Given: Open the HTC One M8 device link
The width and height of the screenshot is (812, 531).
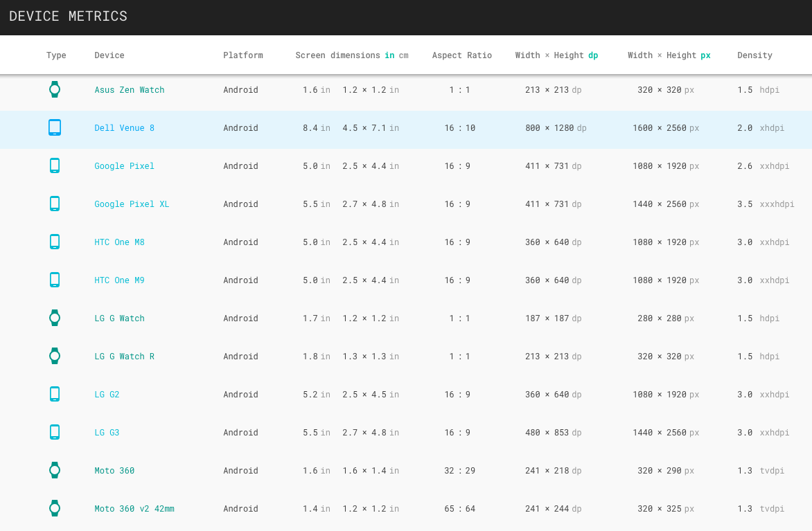Looking at the screenshot, I should point(119,242).
